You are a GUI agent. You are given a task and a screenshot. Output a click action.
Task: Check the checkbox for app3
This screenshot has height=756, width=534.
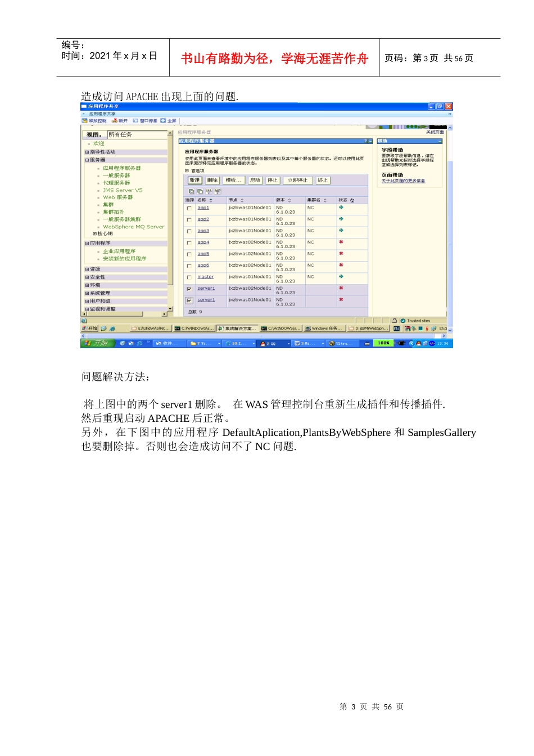coord(189,231)
